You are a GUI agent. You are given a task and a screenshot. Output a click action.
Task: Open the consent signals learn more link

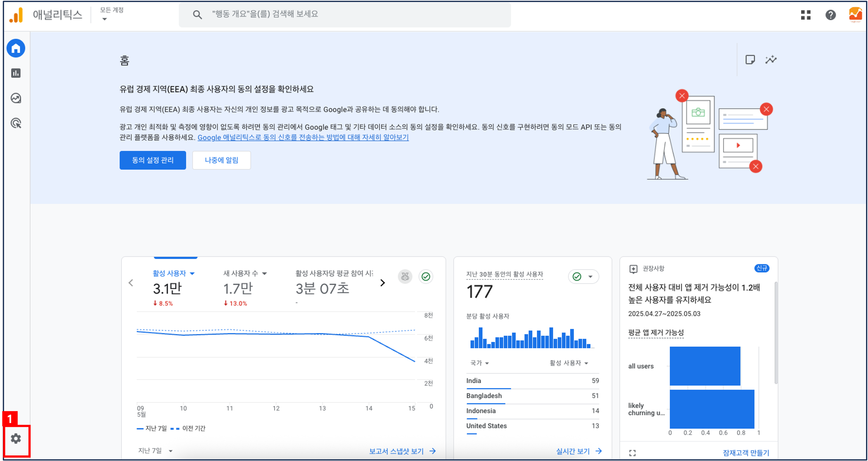(303, 138)
